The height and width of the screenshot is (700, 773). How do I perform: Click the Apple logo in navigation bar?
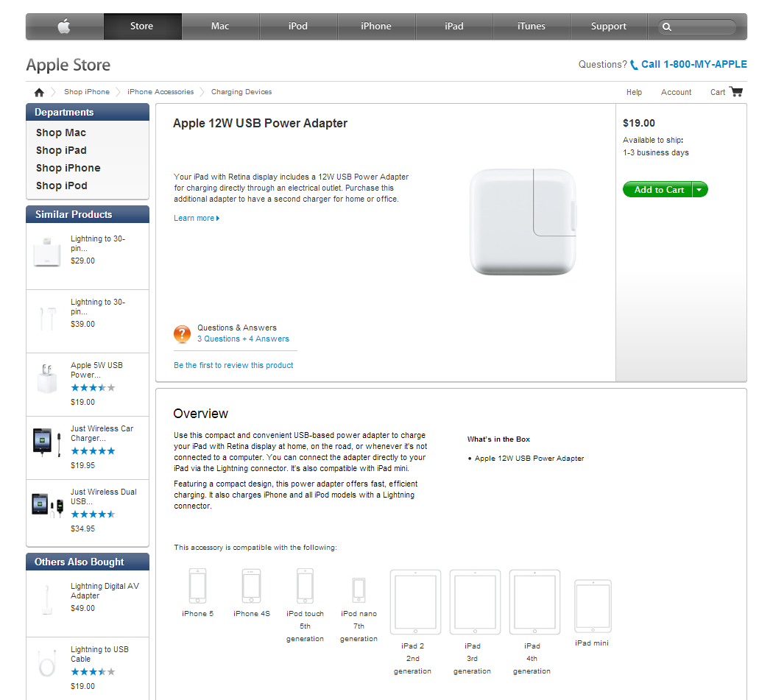click(65, 26)
